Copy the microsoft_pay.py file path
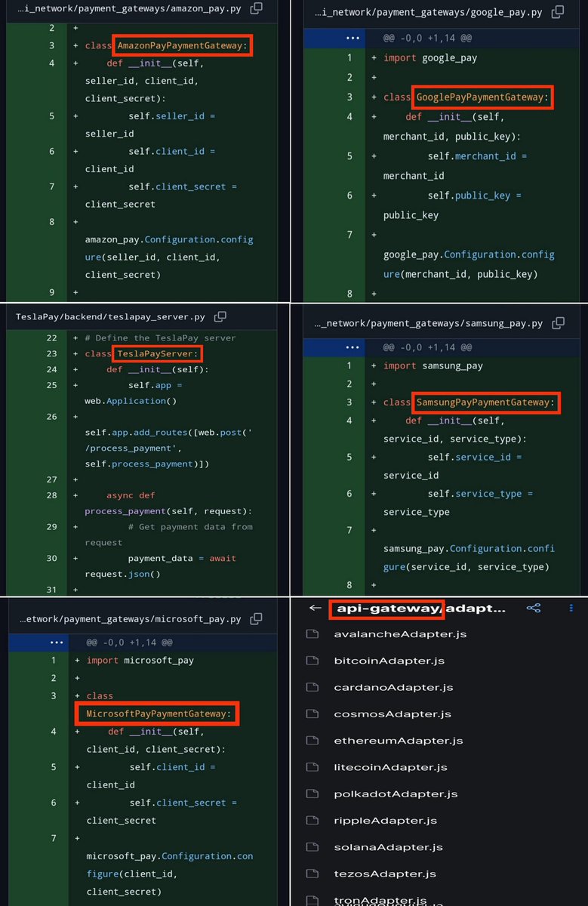Image resolution: width=588 pixels, height=906 pixels. point(257,618)
